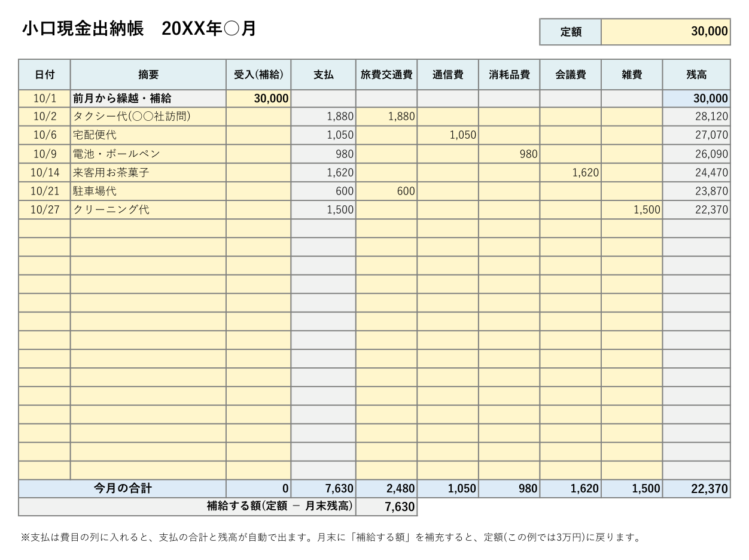Select the クリーニング代 description cell
Screen dimensions: 749x560
(148, 209)
